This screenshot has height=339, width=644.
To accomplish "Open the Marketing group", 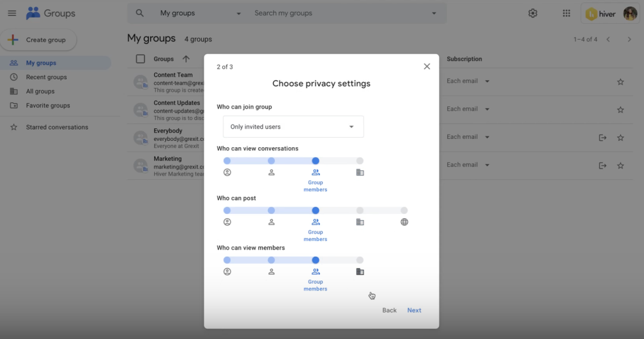I will click(167, 158).
